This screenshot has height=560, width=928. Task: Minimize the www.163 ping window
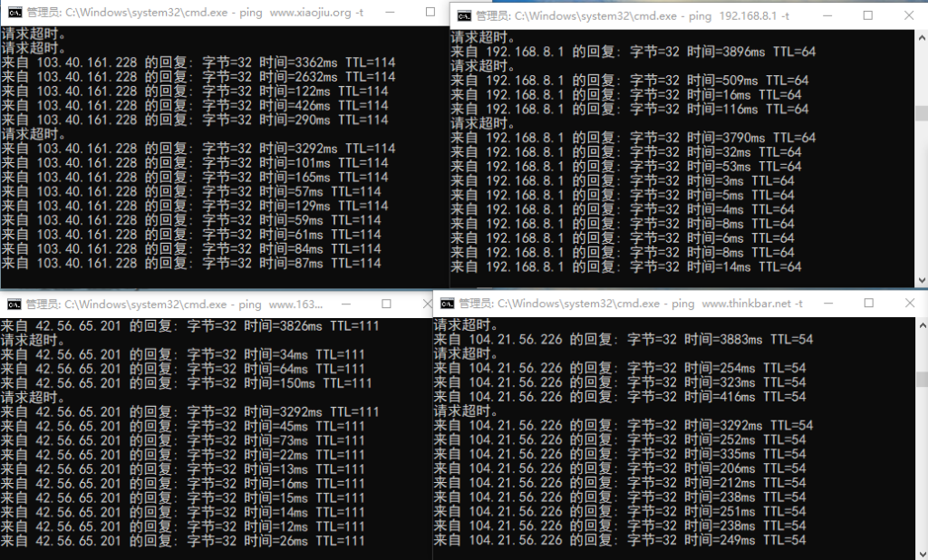346,304
